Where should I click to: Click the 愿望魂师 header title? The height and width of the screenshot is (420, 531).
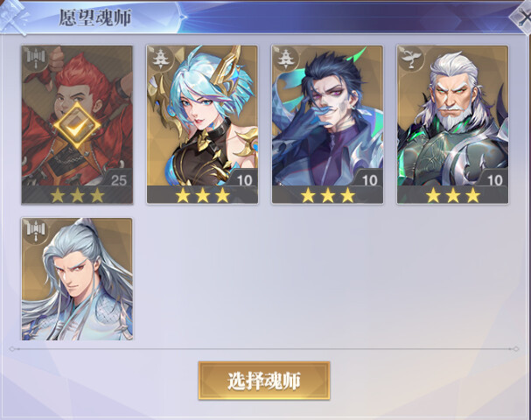pyautogui.click(x=94, y=17)
